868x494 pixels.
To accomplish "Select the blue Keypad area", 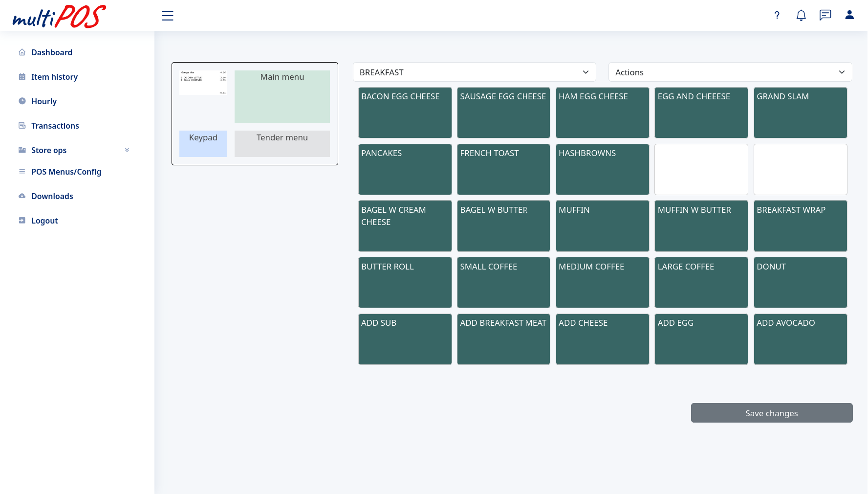I will (x=203, y=143).
